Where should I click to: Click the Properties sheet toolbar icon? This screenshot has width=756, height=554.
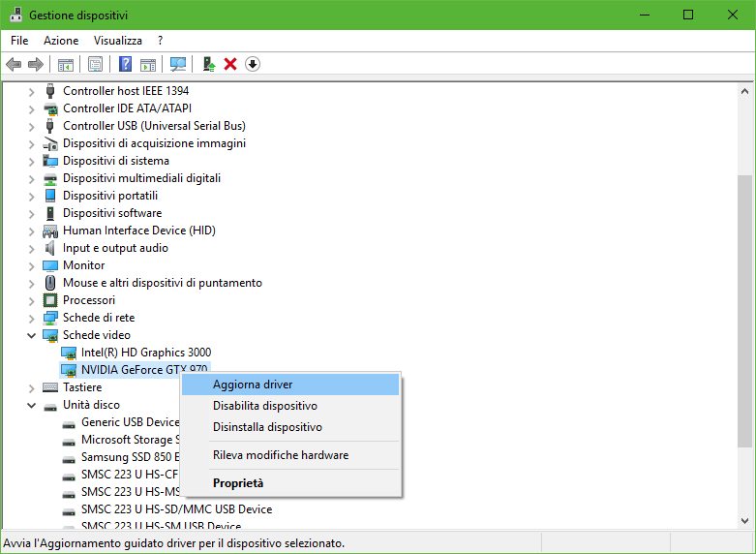(95, 65)
